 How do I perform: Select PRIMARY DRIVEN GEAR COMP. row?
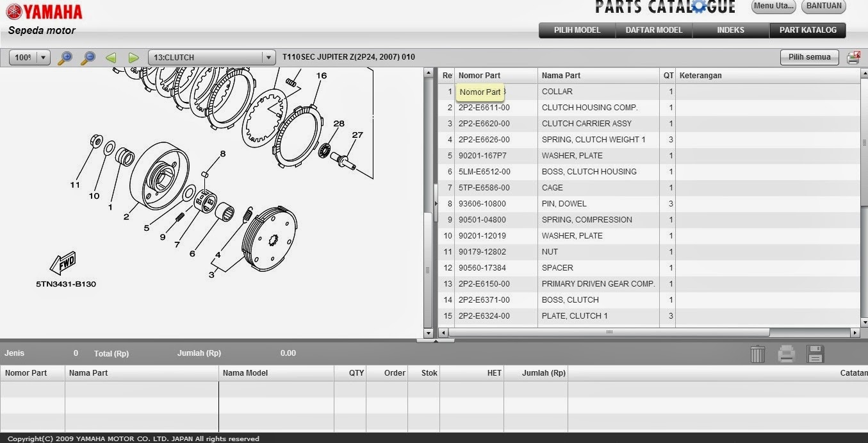tap(649, 284)
